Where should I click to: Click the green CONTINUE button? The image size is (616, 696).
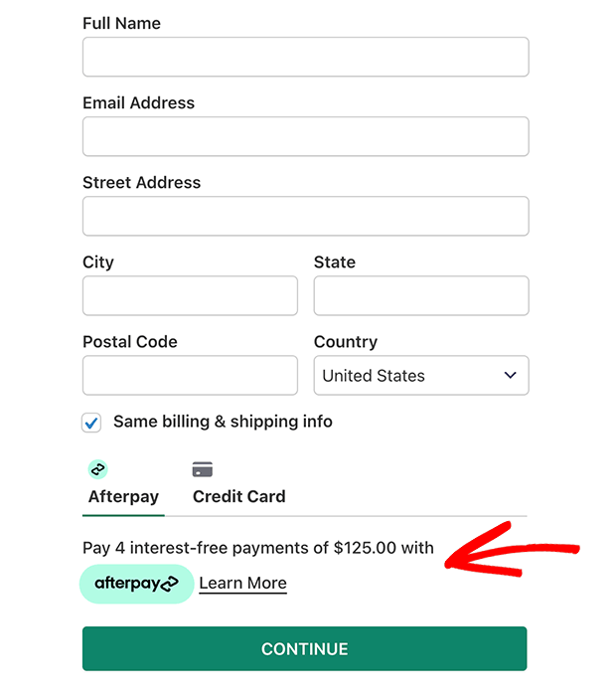tap(305, 648)
